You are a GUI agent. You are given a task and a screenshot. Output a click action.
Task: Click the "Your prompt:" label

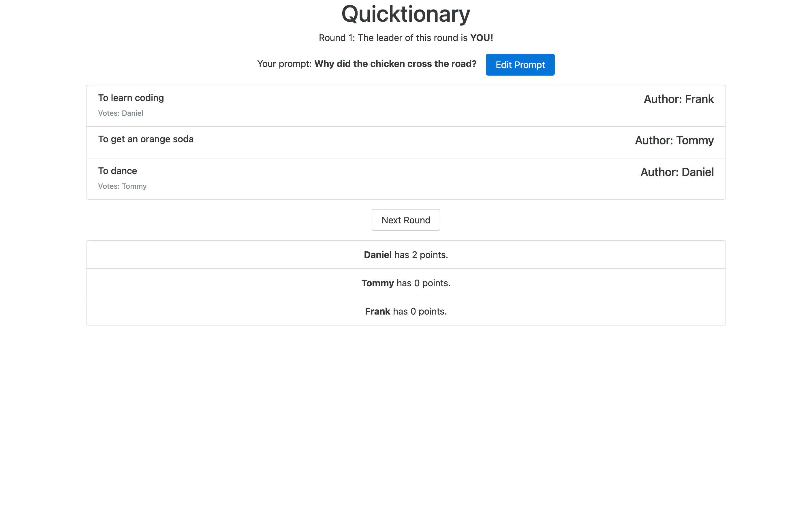click(285, 63)
